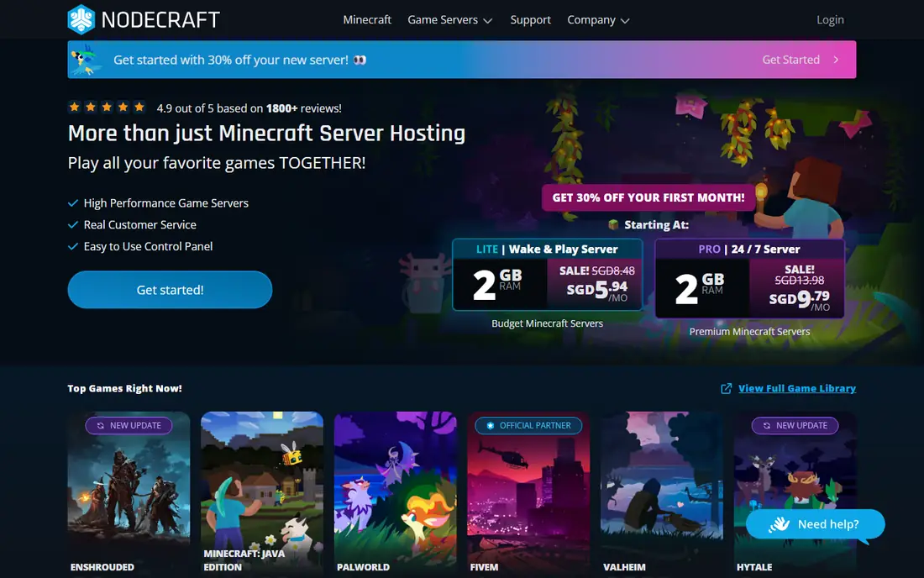The image size is (924, 578).
Task: Click the HYTALE game title
Action: pyautogui.click(x=753, y=567)
